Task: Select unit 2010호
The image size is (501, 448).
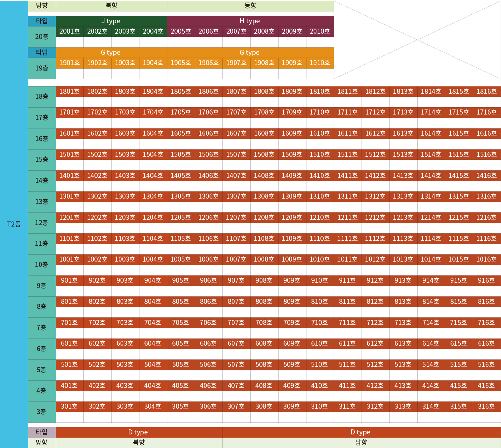Action: (x=320, y=31)
